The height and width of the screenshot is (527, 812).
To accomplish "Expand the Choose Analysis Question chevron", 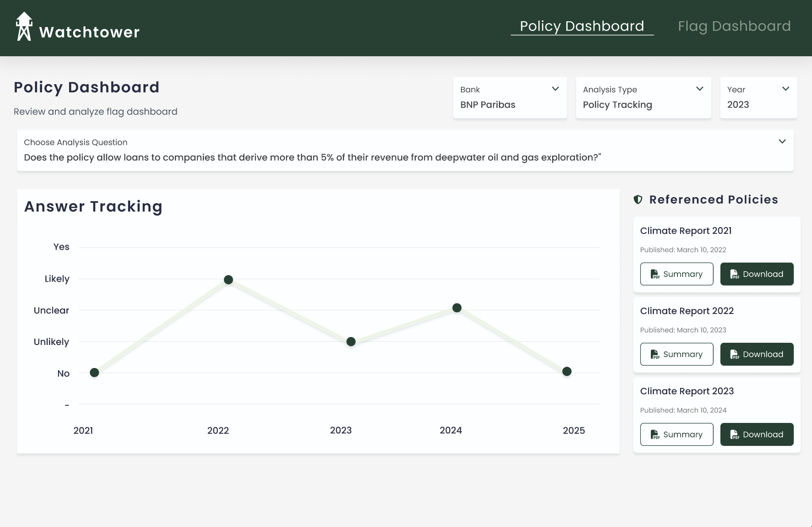I will click(x=782, y=142).
